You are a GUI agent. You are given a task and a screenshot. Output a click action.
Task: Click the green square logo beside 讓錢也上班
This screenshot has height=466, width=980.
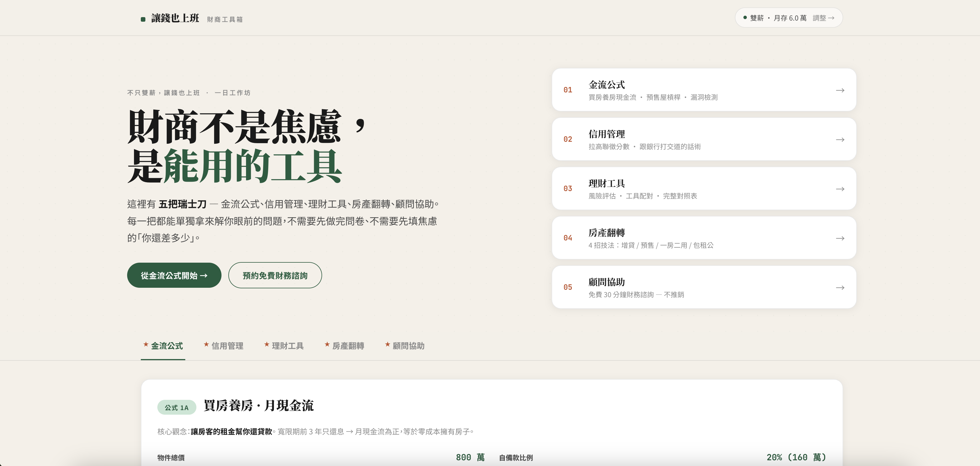tap(143, 19)
